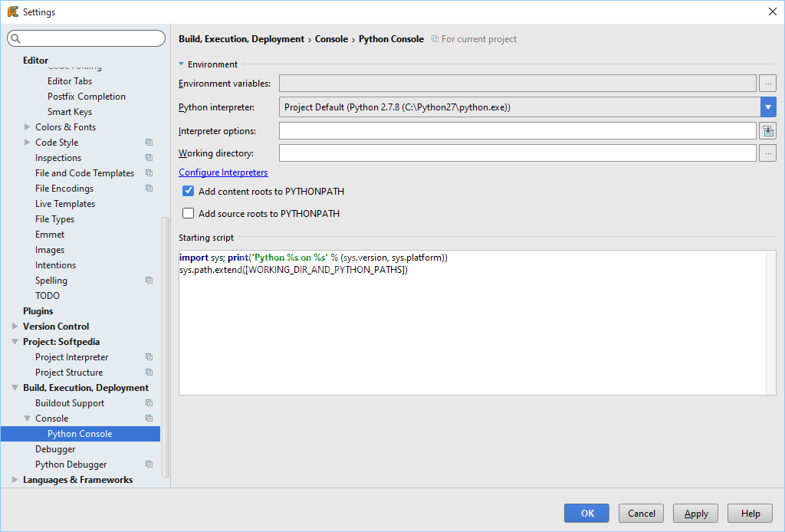Click project icon beside Project Structure
Viewport: 785px width, 532px height.
point(149,373)
